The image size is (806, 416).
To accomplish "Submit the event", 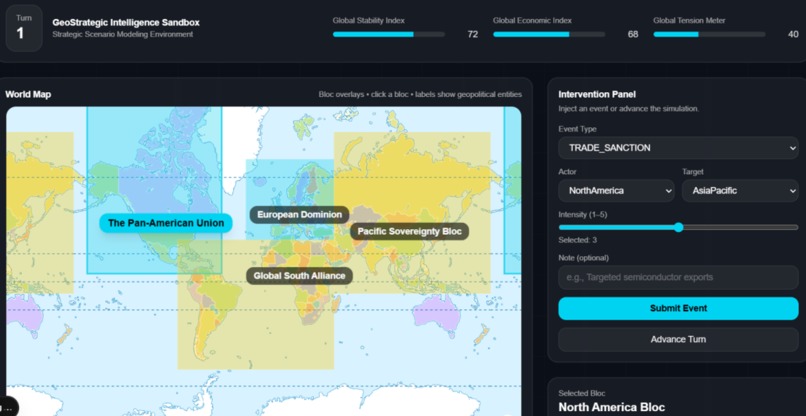I will click(x=678, y=308).
